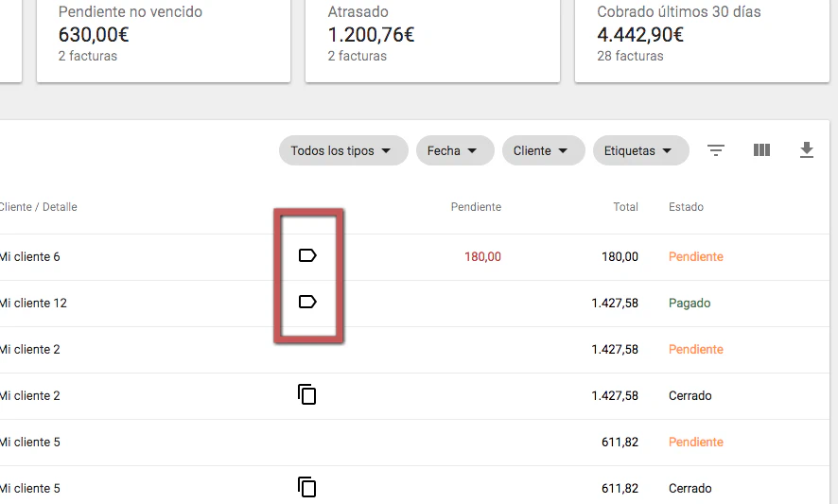This screenshot has width=838, height=504.
Task: Sort by the Pendiente column header
Action: coord(476,207)
